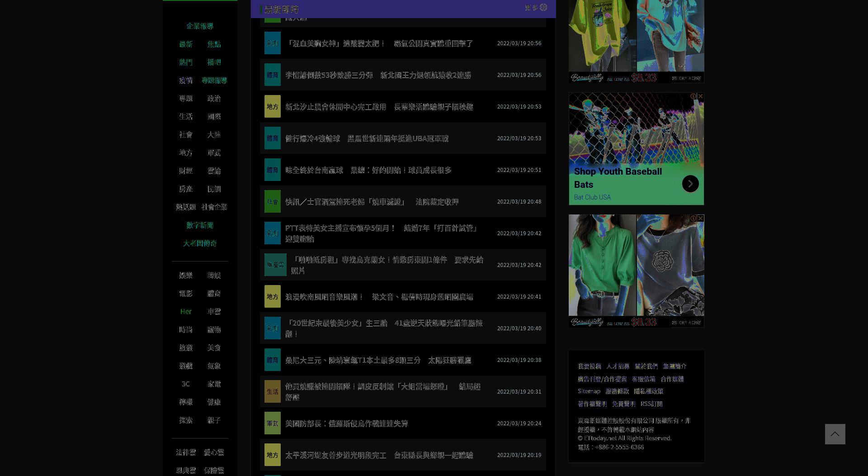Open 專題報導 in the sidebar
The width and height of the screenshot is (868, 476).
pyautogui.click(x=214, y=80)
